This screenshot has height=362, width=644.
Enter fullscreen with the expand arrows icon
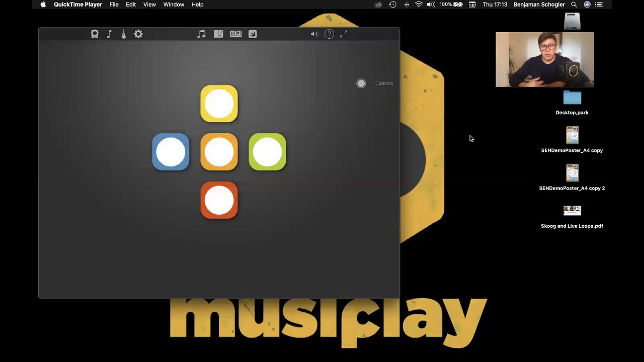point(344,34)
